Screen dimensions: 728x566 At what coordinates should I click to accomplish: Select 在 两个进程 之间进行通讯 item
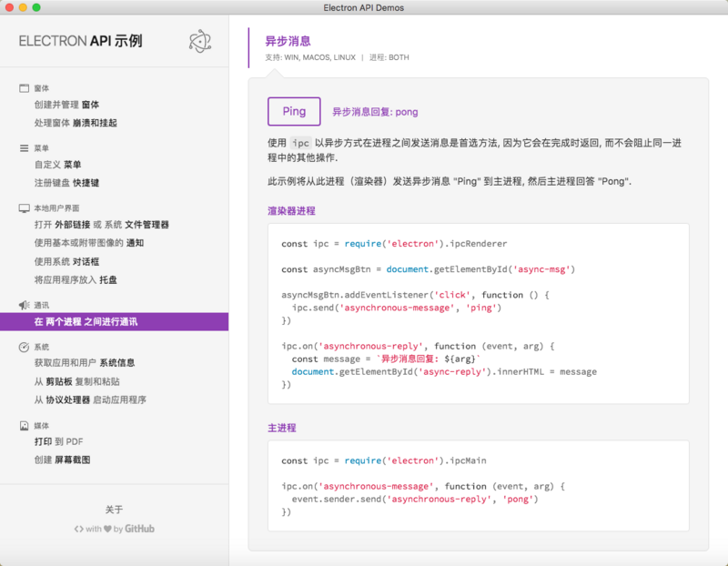tap(115, 322)
